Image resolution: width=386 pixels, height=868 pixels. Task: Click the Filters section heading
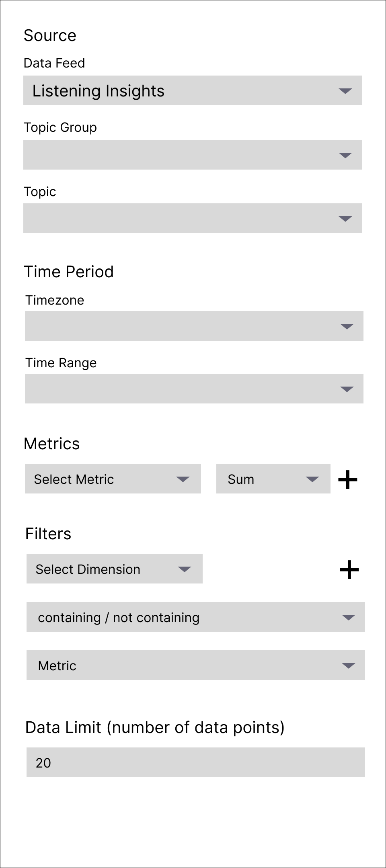(48, 534)
